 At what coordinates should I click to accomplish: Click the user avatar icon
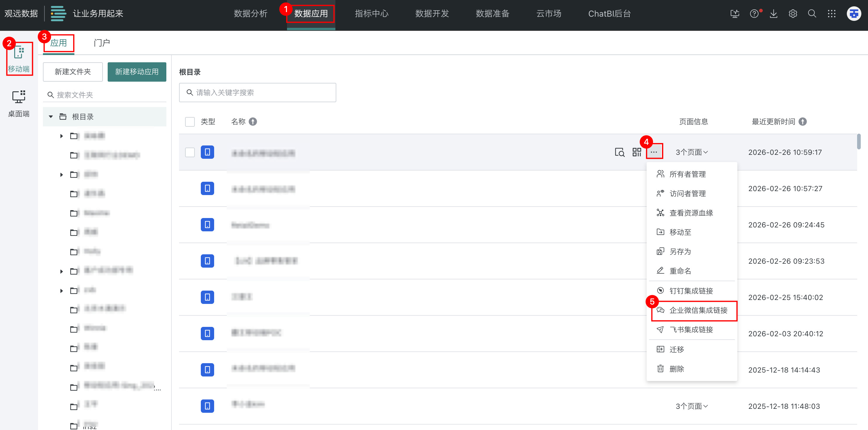853,14
